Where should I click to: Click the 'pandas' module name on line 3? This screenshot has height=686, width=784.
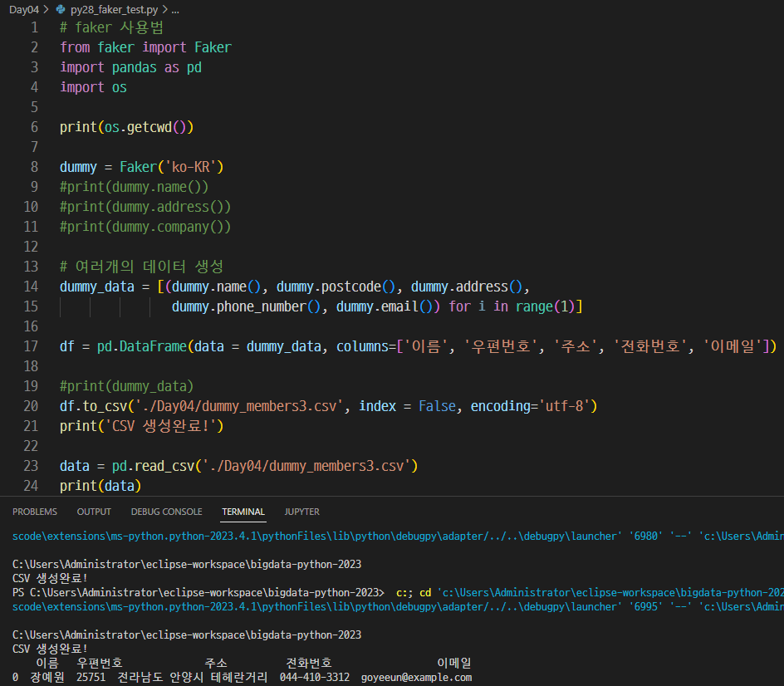(134, 67)
